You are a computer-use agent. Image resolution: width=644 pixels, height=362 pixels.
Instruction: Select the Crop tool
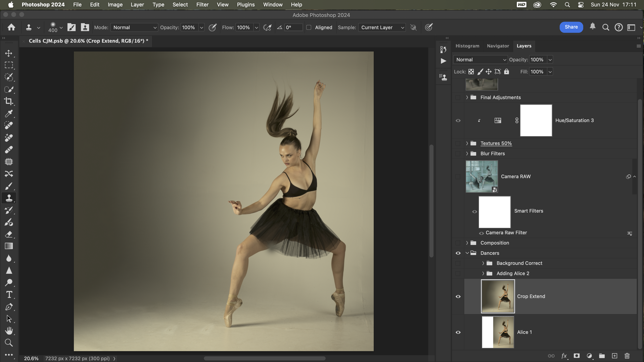pyautogui.click(x=9, y=101)
